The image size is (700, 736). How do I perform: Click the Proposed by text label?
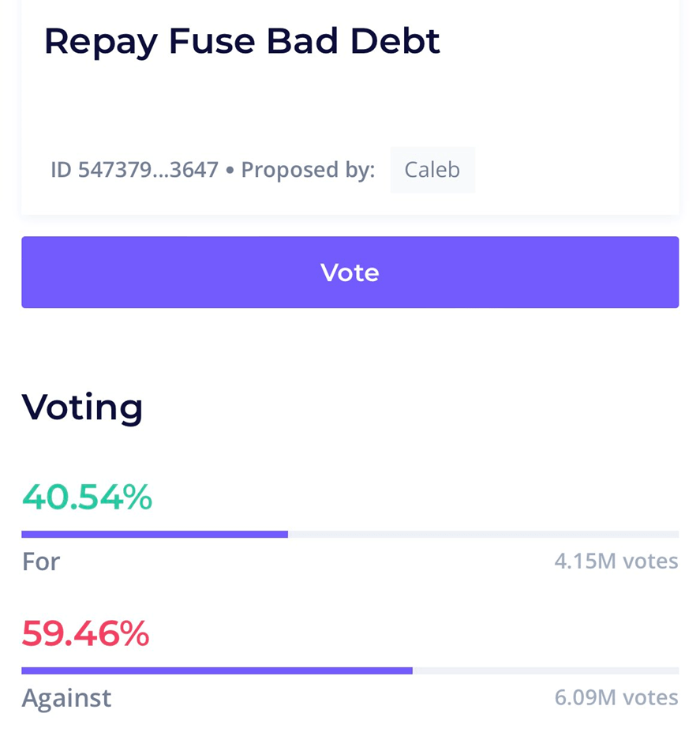coord(306,169)
